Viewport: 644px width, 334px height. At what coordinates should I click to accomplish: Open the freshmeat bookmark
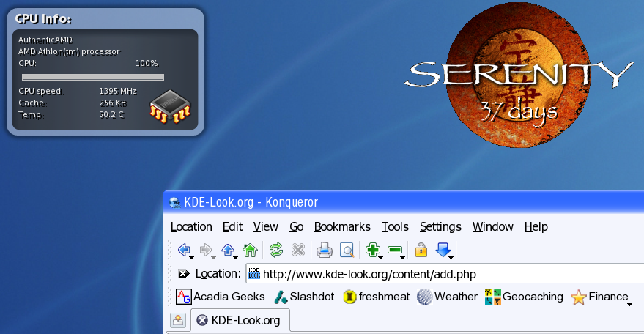coord(376,297)
